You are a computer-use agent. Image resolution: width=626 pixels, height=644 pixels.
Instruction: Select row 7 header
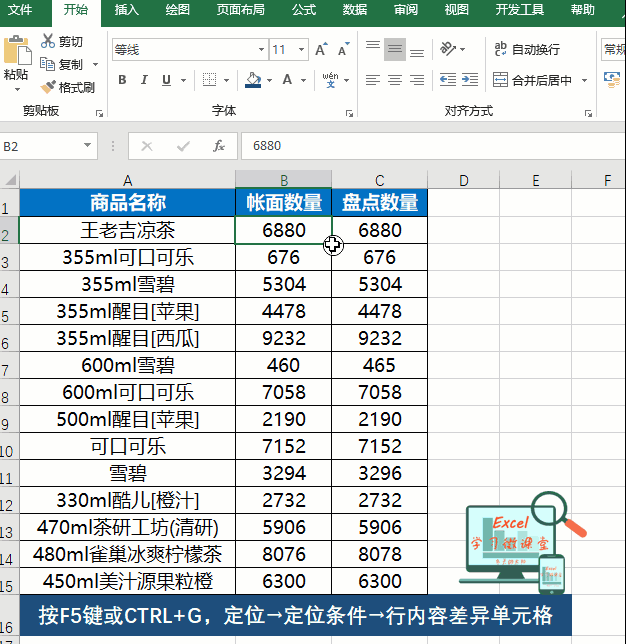point(9,366)
